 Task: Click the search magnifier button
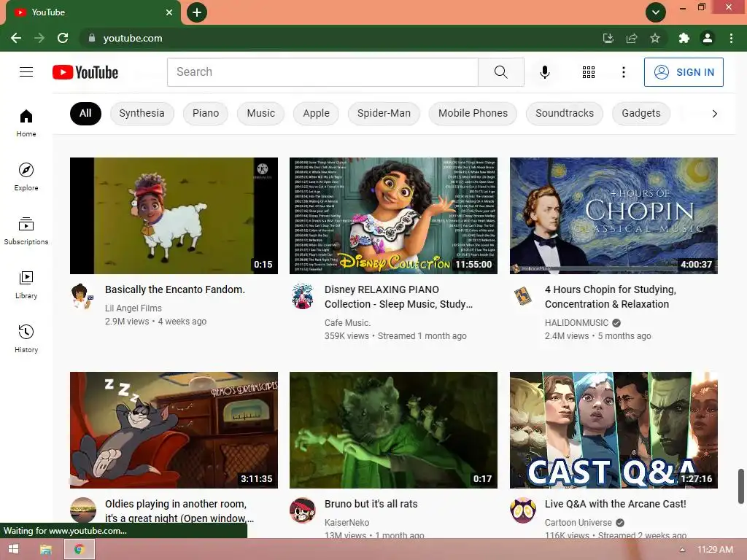pyautogui.click(x=500, y=72)
